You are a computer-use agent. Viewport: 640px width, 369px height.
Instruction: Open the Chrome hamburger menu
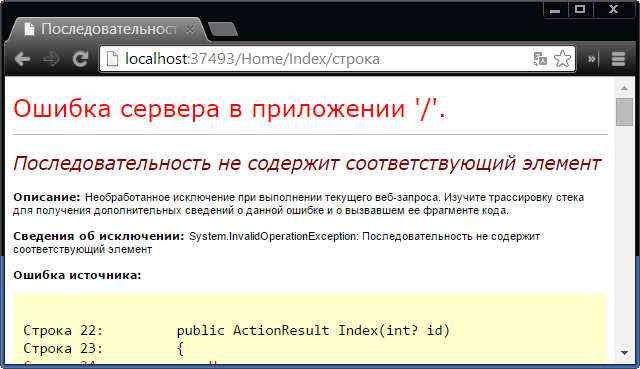pyautogui.click(x=618, y=59)
